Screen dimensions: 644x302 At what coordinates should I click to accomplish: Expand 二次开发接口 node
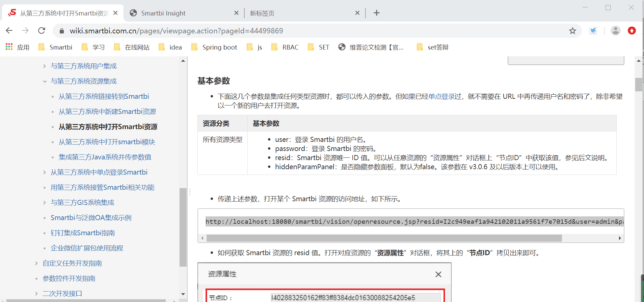point(36,294)
